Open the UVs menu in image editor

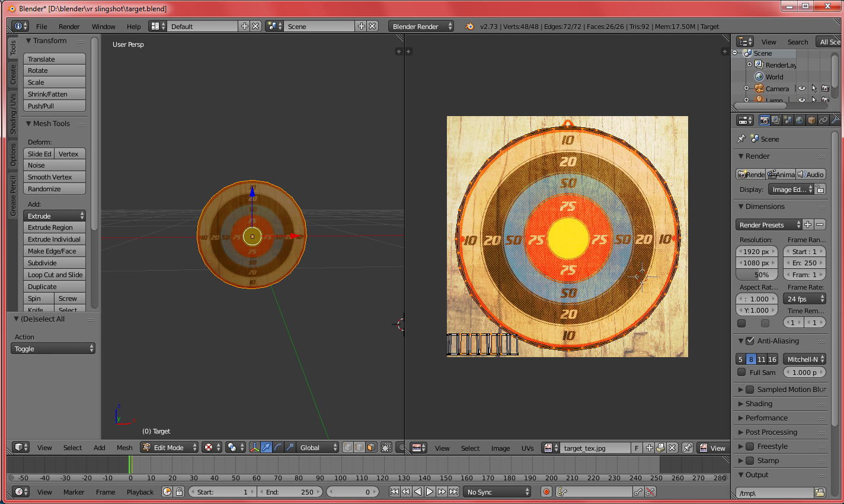527,448
